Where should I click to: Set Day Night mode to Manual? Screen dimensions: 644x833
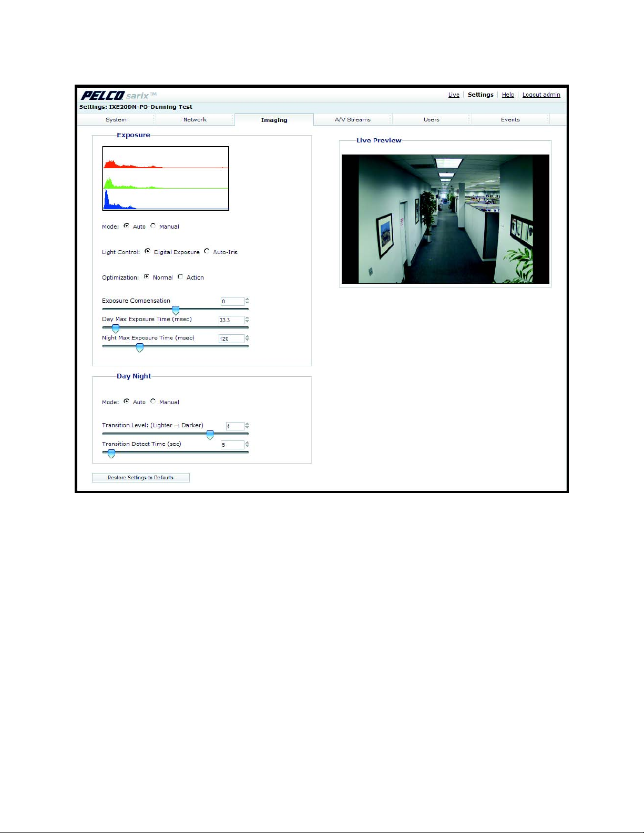pyautogui.click(x=153, y=402)
